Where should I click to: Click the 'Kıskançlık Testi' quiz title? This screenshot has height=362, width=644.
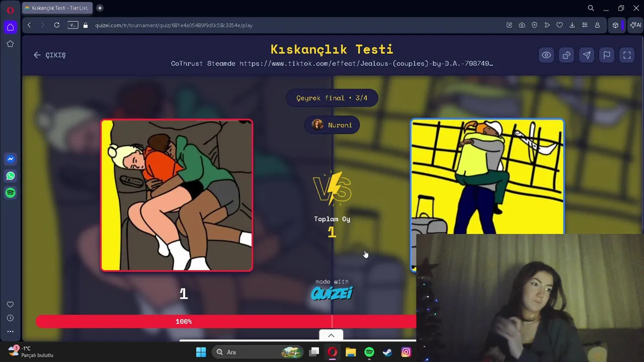click(332, 49)
